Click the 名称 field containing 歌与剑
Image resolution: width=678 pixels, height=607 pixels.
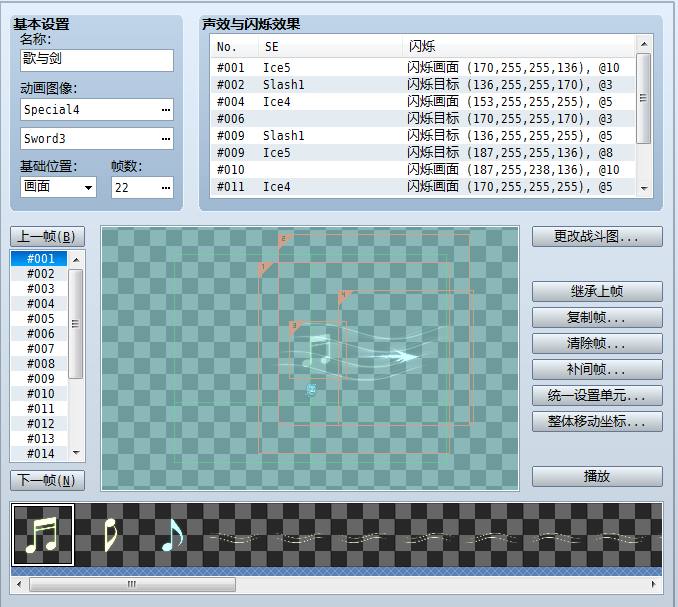click(x=97, y=60)
